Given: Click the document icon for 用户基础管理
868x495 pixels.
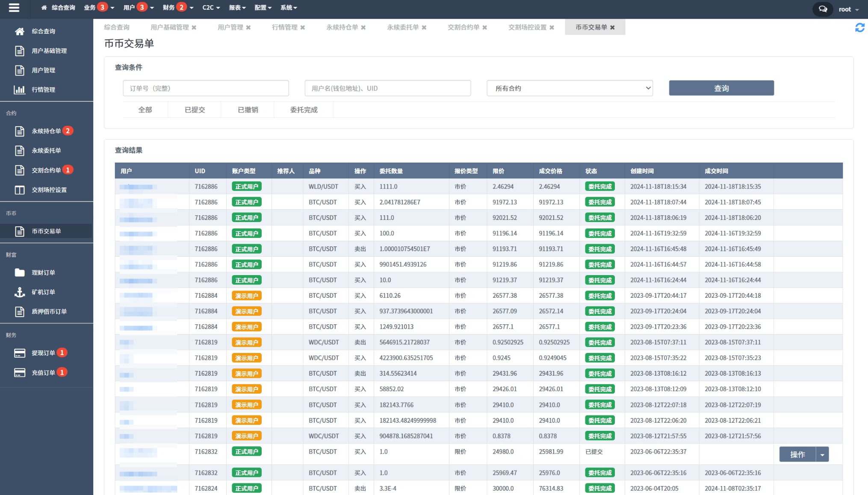Looking at the screenshot, I should [x=20, y=50].
